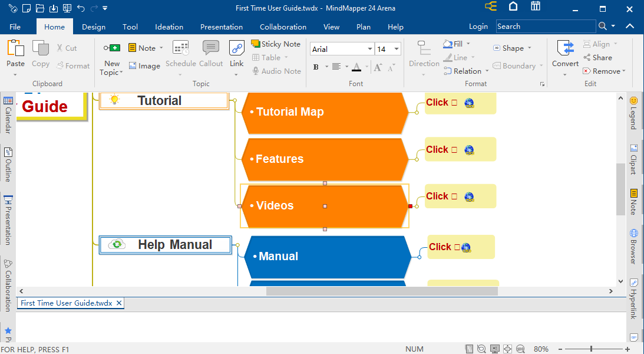
Task: Click the fit-to-screen icon in the status bar
Action: pyautogui.click(x=508, y=349)
